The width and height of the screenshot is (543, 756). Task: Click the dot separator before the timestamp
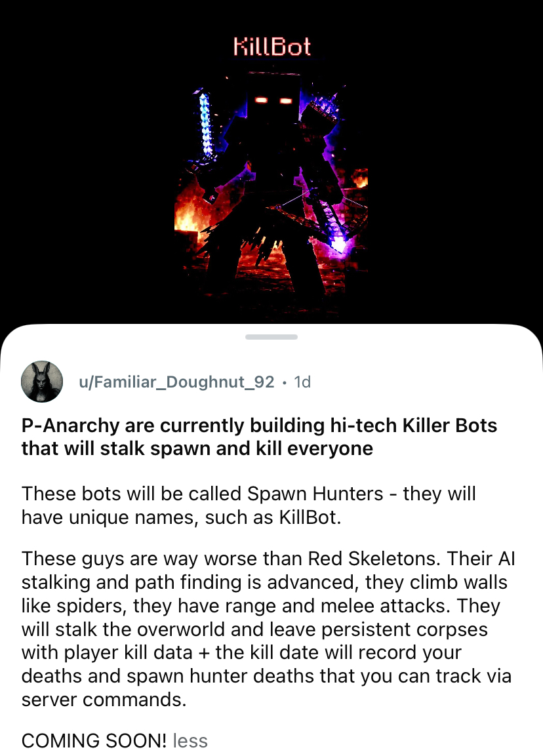284,382
